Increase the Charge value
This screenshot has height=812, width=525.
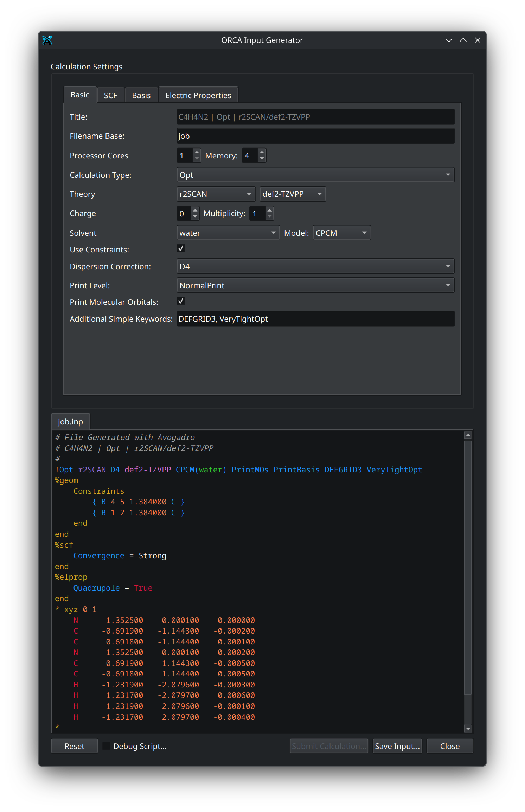pyautogui.click(x=195, y=210)
